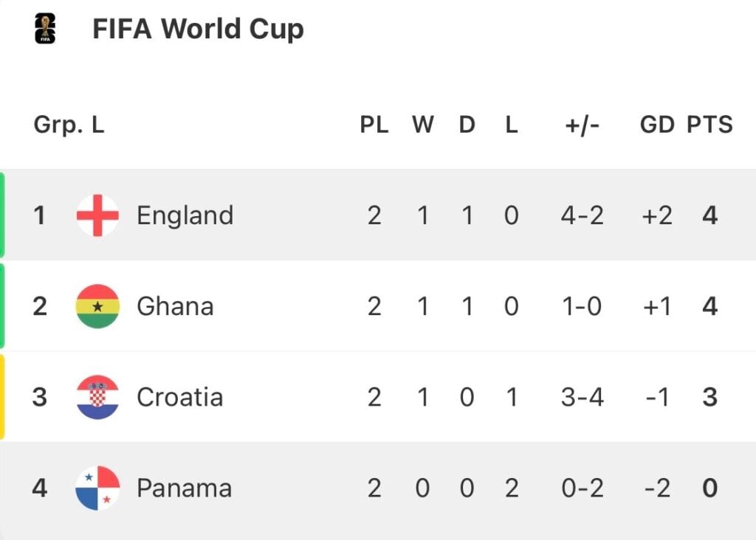Click the +/- goals column header
The height and width of the screenshot is (540, 756).
pos(583,125)
